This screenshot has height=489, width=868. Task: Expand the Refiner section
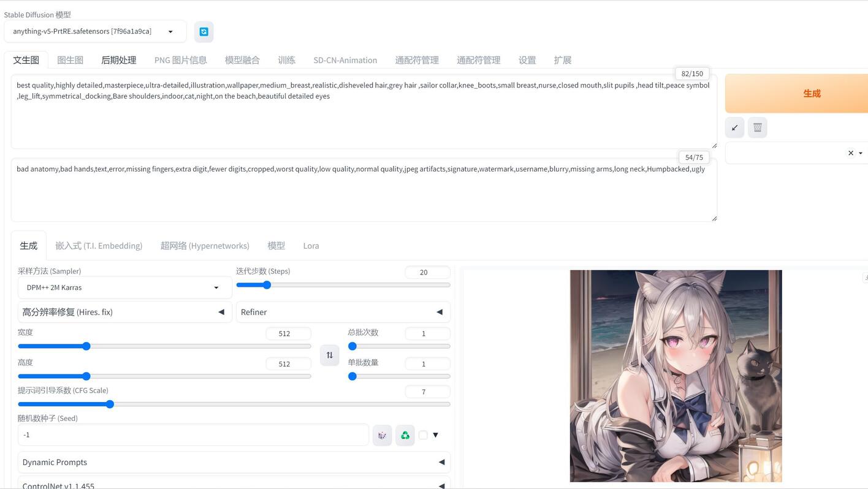[x=343, y=312]
